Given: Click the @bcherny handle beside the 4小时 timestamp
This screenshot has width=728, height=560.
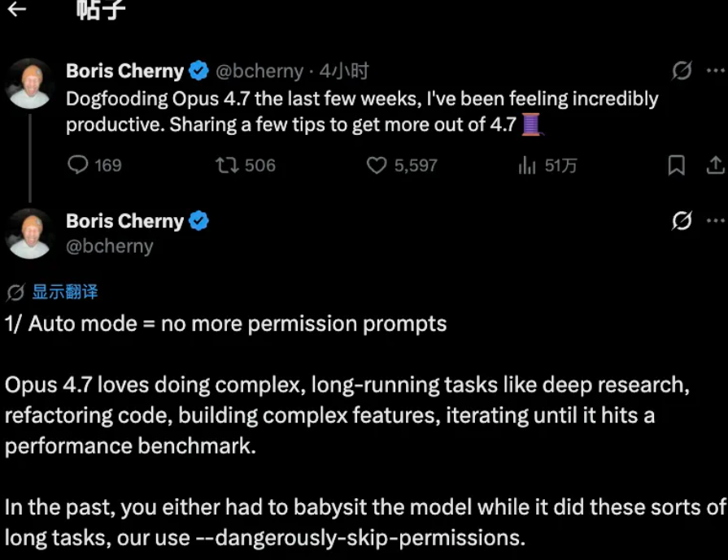Looking at the screenshot, I should (259, 72).
